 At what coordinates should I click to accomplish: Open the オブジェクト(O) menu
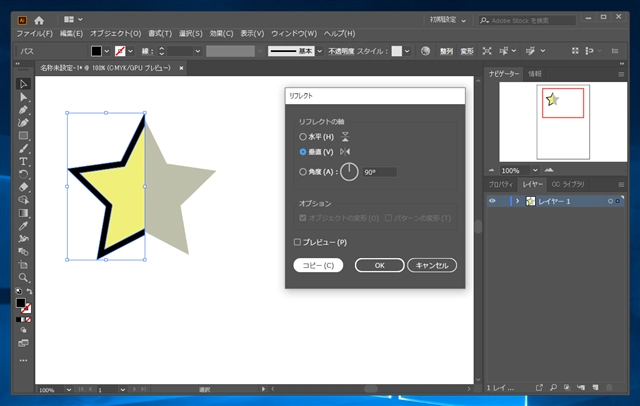tap(116, 33)
